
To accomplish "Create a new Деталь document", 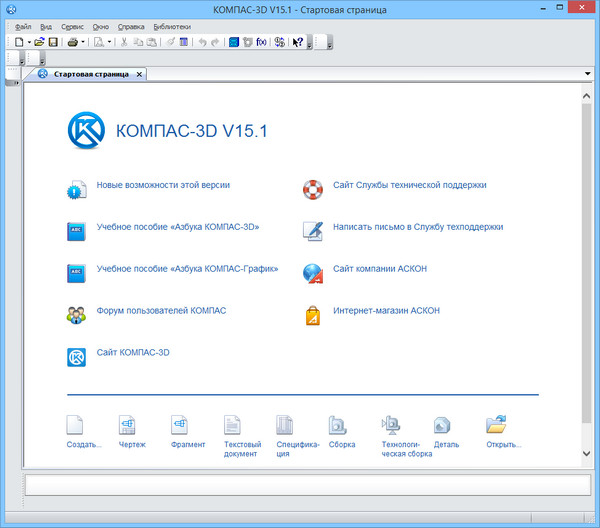I will (445, 432).
